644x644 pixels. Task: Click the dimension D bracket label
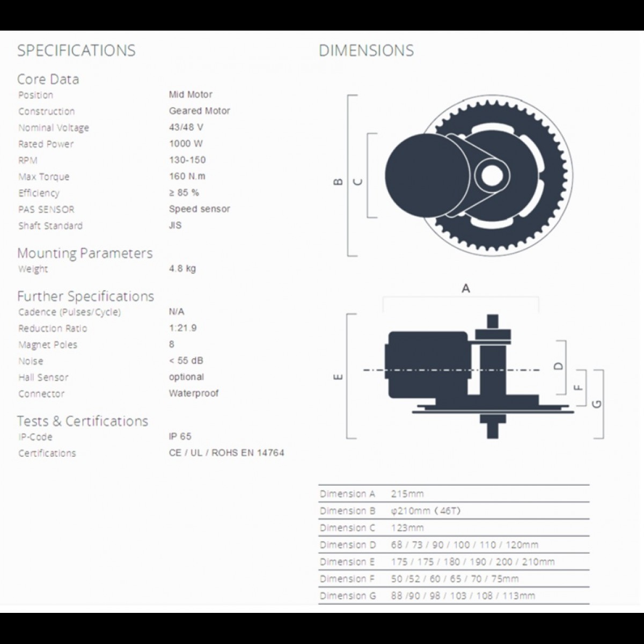[559, 366]
